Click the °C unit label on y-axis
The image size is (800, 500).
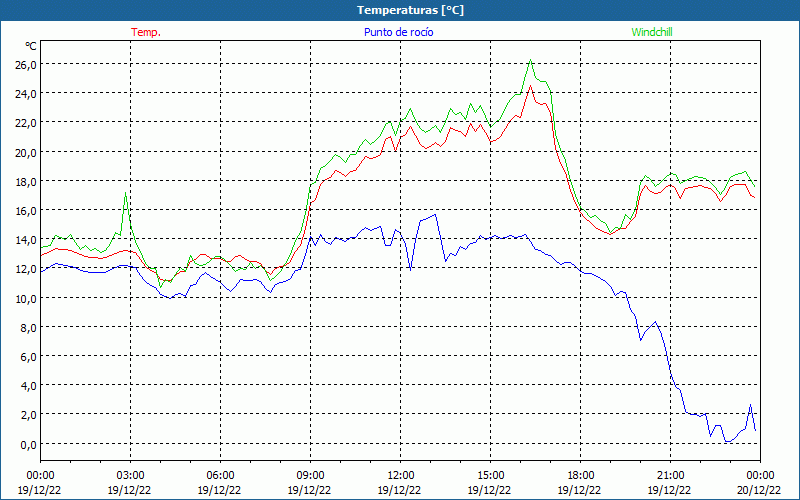[31, 46]
